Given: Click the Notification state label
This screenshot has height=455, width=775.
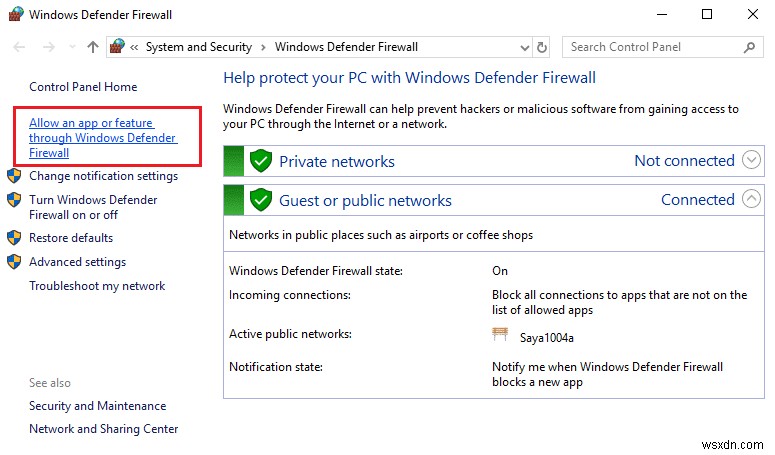Looking at the screenshot, I should tap(276, 367).
